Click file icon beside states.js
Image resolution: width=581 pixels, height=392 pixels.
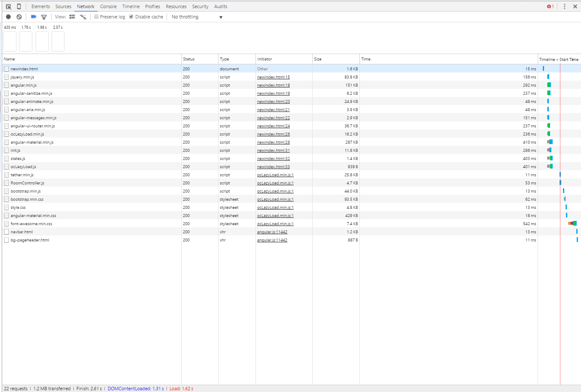point(6,158)
